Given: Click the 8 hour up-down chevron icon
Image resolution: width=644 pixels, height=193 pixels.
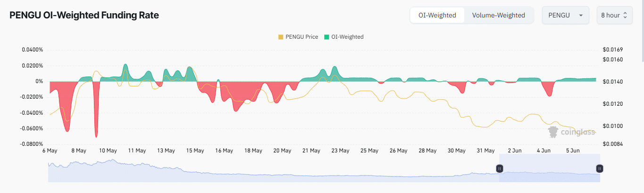Looking at the screenshot, I should [625, 15].
